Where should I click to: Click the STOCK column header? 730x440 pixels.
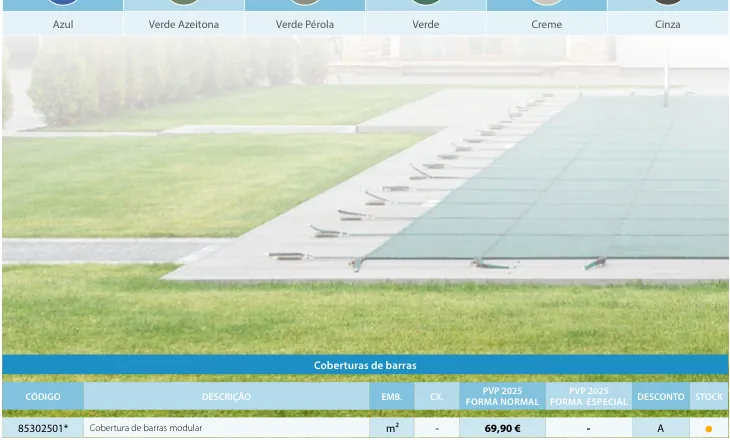(709, 397)
